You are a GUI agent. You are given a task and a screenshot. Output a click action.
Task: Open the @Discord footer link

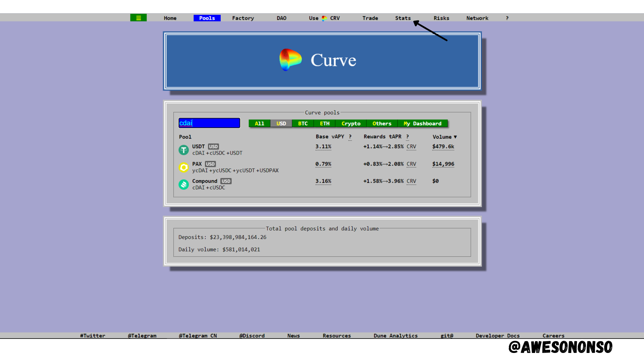(x=252, y=336)
